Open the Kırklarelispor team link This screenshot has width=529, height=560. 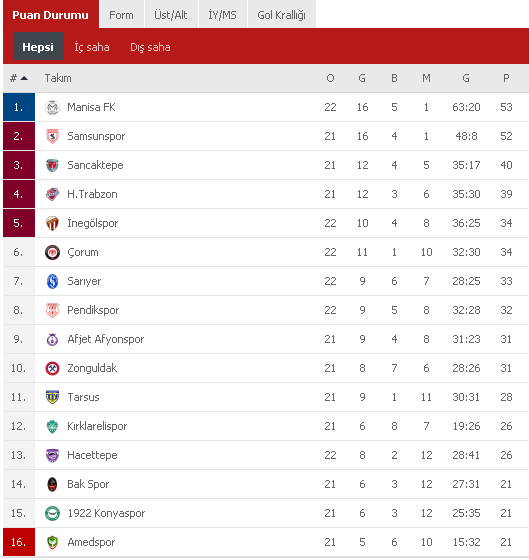97,426
